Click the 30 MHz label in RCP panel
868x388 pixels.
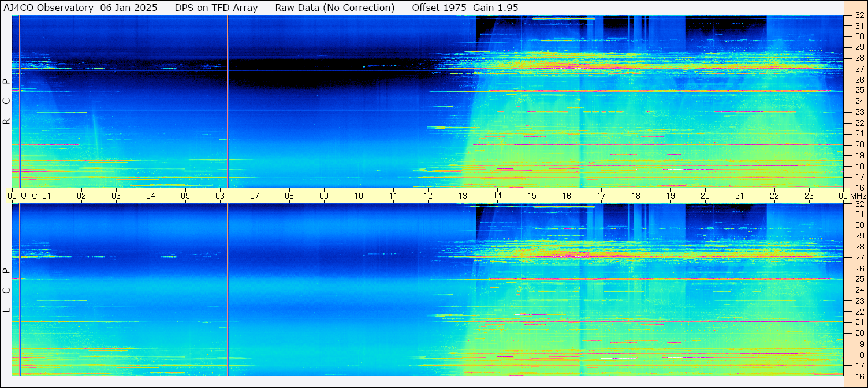[859, 36]
